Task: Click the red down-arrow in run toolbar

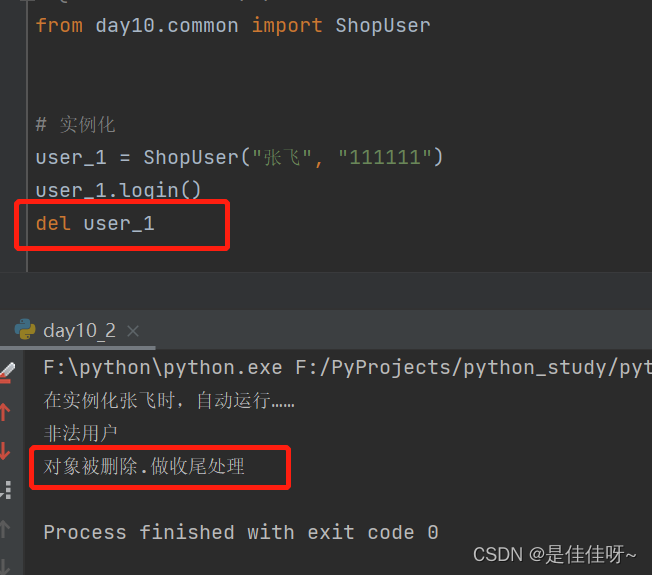Action: tap(5, 451)
